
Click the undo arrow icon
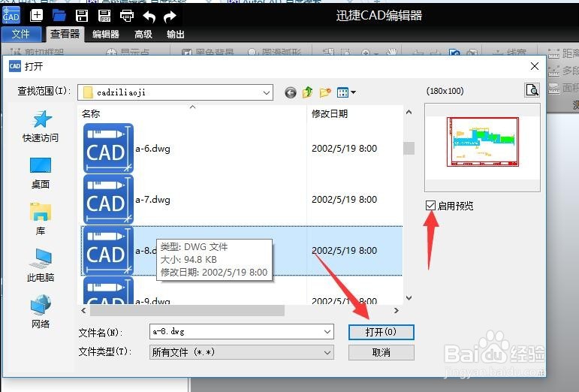tap(149, 17)
